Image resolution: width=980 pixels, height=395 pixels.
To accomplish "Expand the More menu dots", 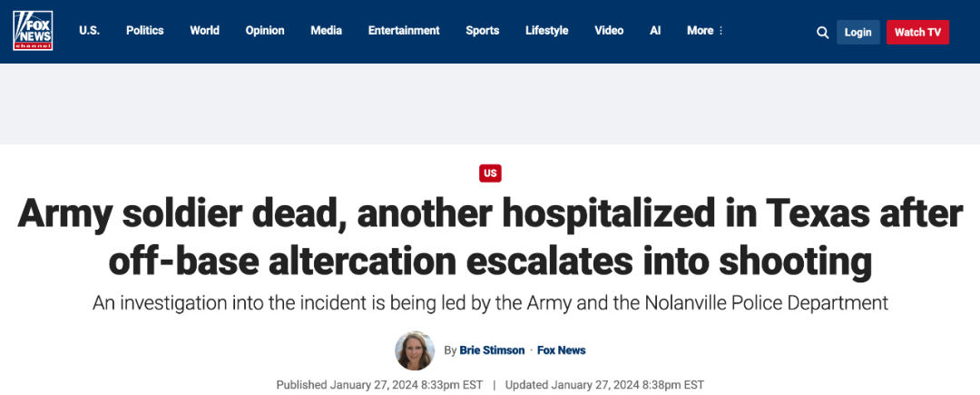I will click(x=721, y=31).
